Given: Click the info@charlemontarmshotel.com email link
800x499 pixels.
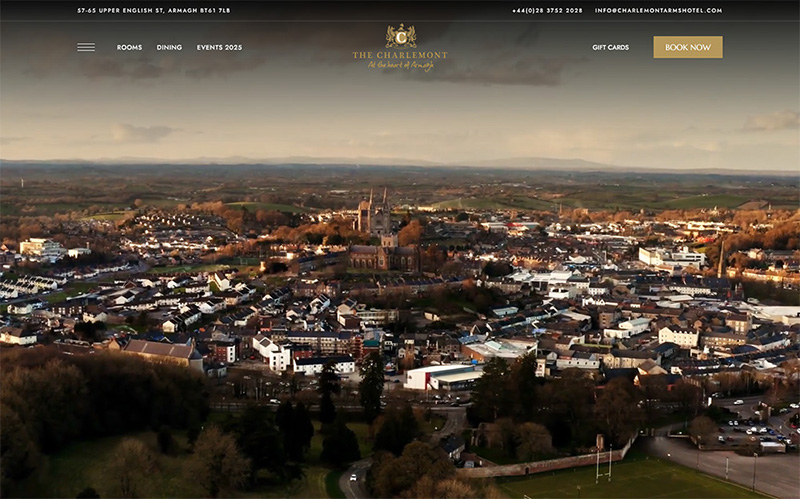Looking at the screenshot, I should [658, 10].
